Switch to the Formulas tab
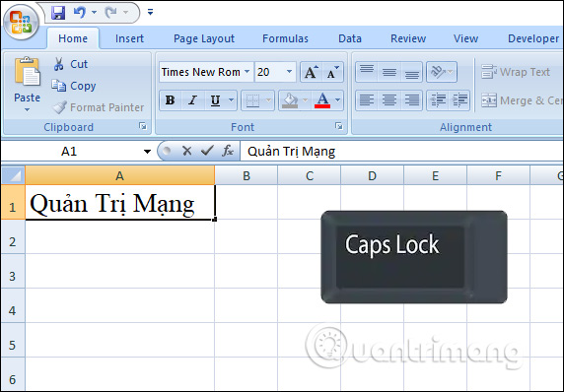This screenshot has height=392, width=564. [285, 38]
